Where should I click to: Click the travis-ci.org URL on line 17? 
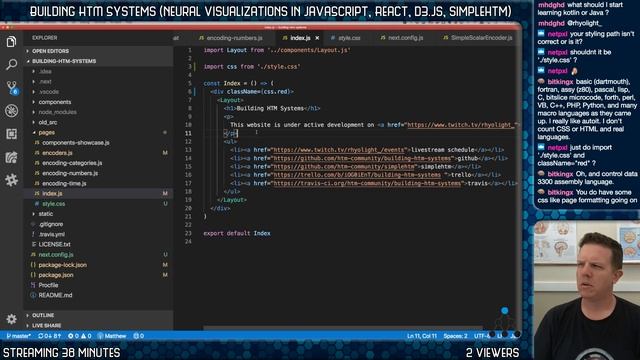coord(367,183)
